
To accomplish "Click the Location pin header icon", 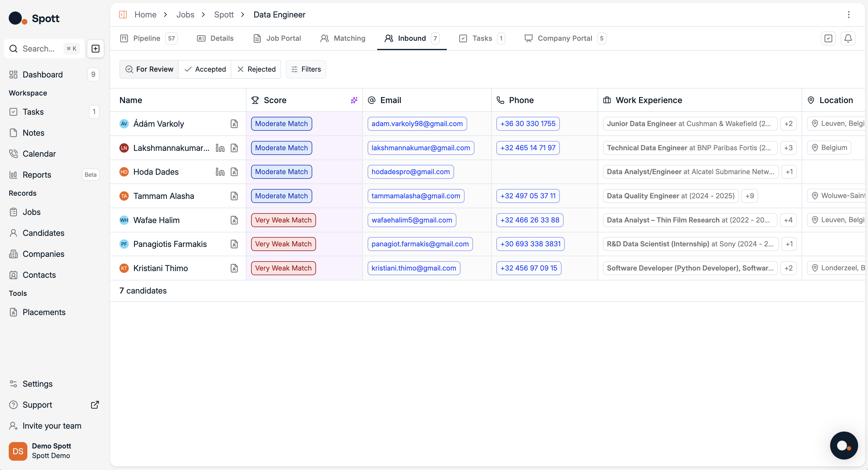I will click(811, 100).
